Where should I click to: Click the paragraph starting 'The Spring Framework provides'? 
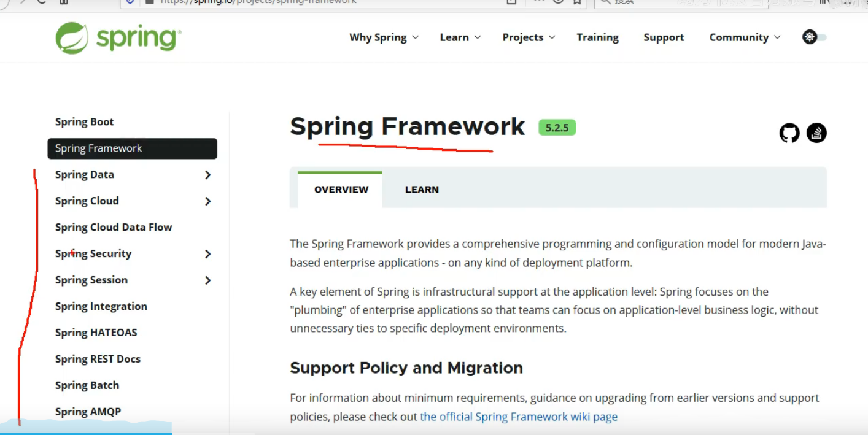point(558,253)
